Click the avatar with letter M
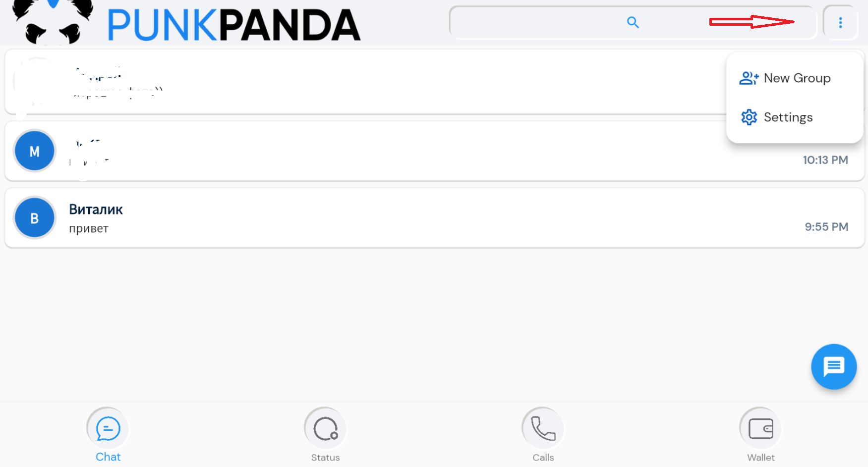This screenshot has height=467, width=868. 34,151
